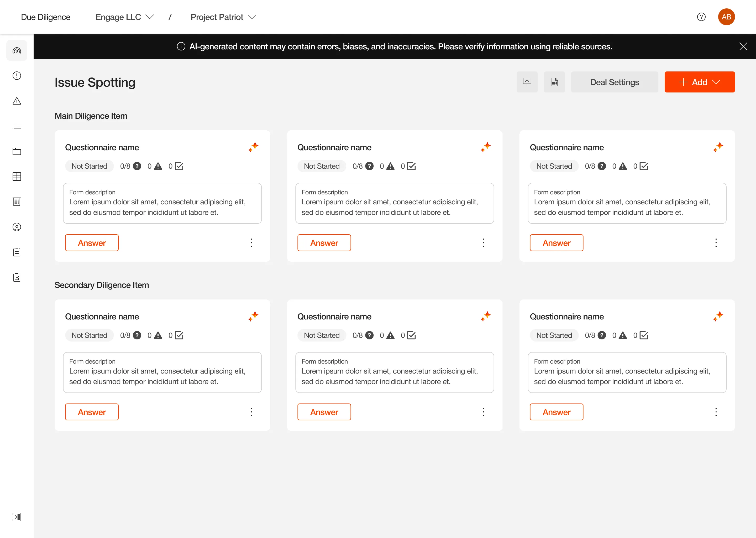Screen dimensions: 756x538
Task: Click AI sparkle icon on first questionnaire card
Action: tap(254, 147)
